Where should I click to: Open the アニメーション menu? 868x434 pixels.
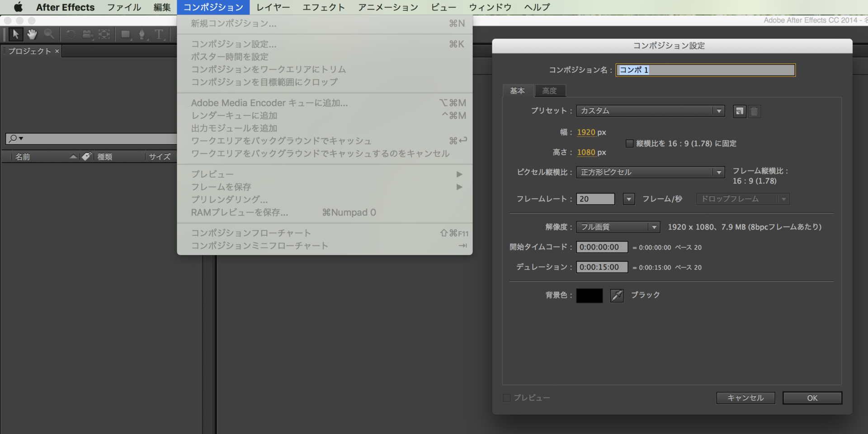[x=388, y=7]
